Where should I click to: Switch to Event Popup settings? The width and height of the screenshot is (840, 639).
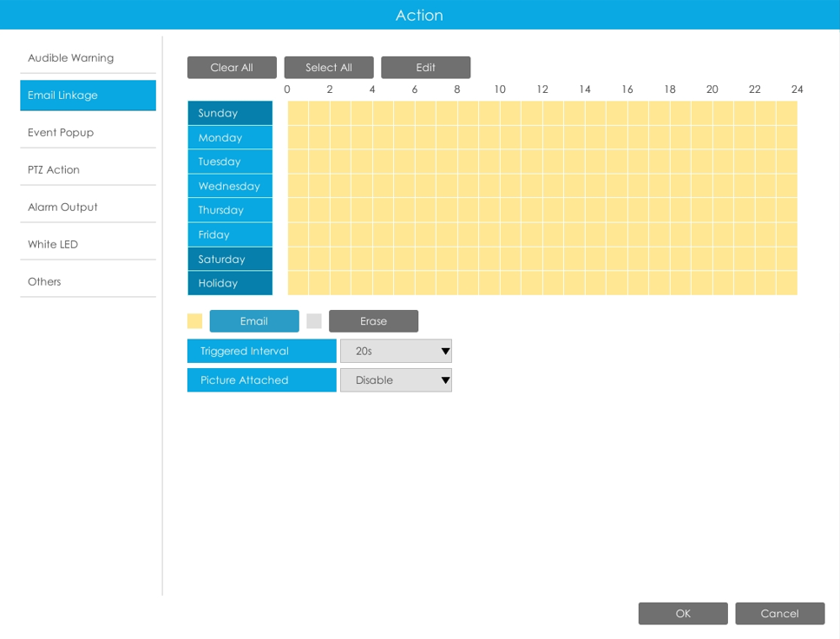(88, 133)
